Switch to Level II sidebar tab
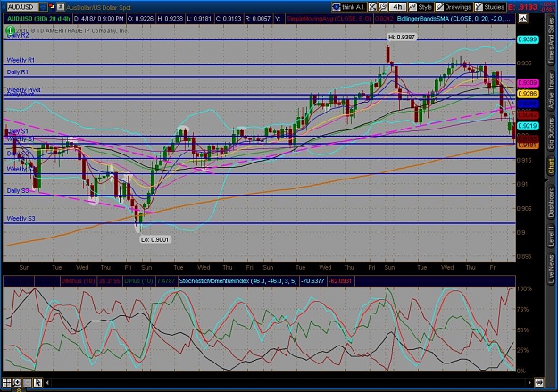This screenshot has height=392, width=558. [x=551, y=236]
